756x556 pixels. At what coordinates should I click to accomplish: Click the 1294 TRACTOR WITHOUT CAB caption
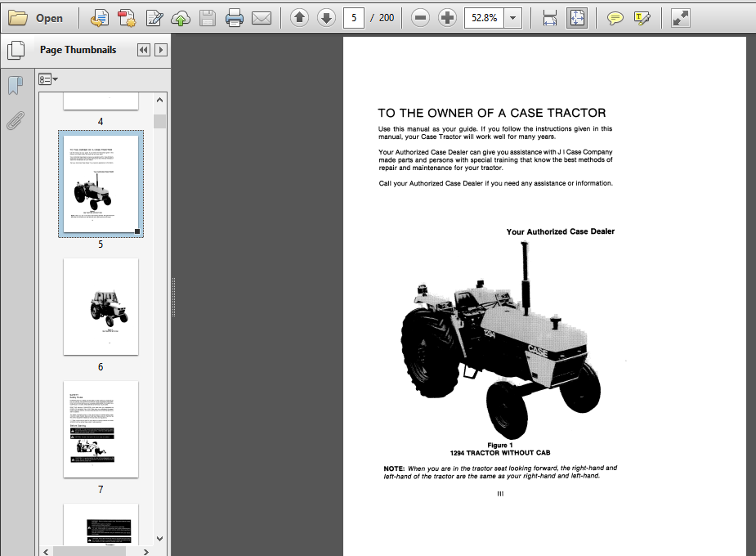click(500, 453)
